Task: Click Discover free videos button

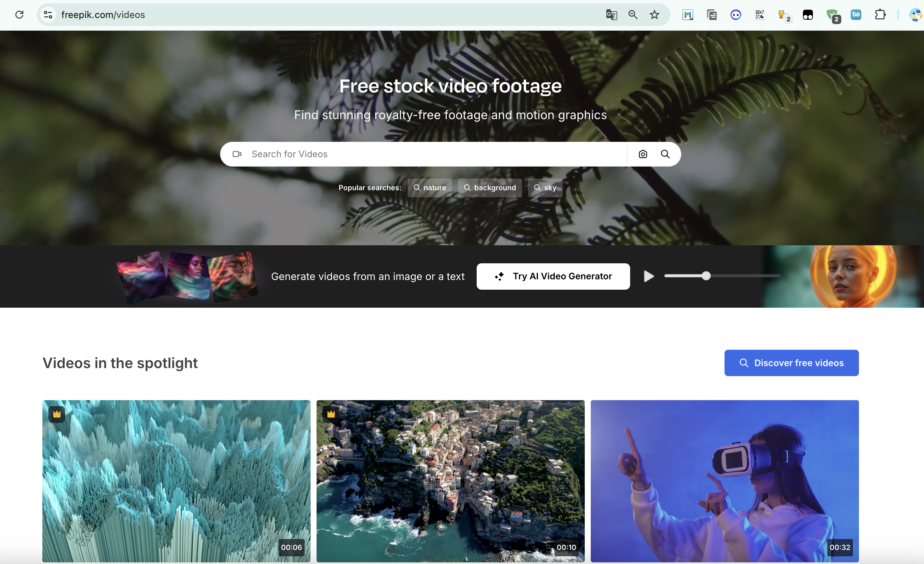Action: click(x=791, y=363)
